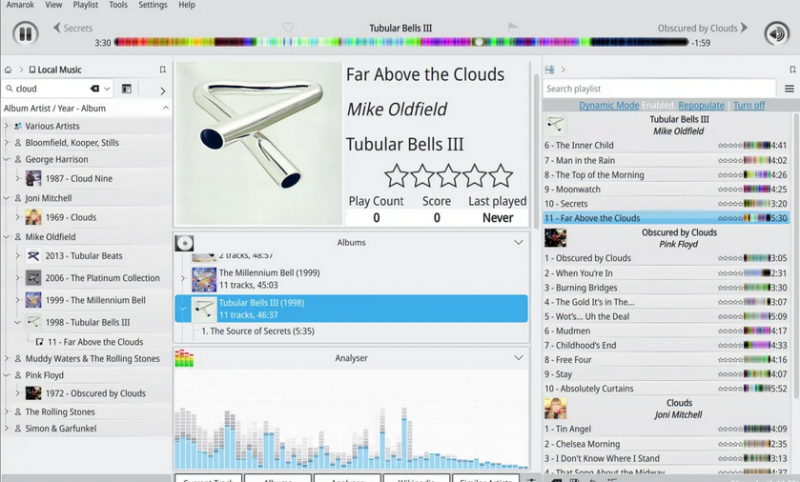Image resolution: width=800 pixels, height=482 pixels.
Task: Click the progress slider knob
Action: pyautogui.click(x=478, y=42)
